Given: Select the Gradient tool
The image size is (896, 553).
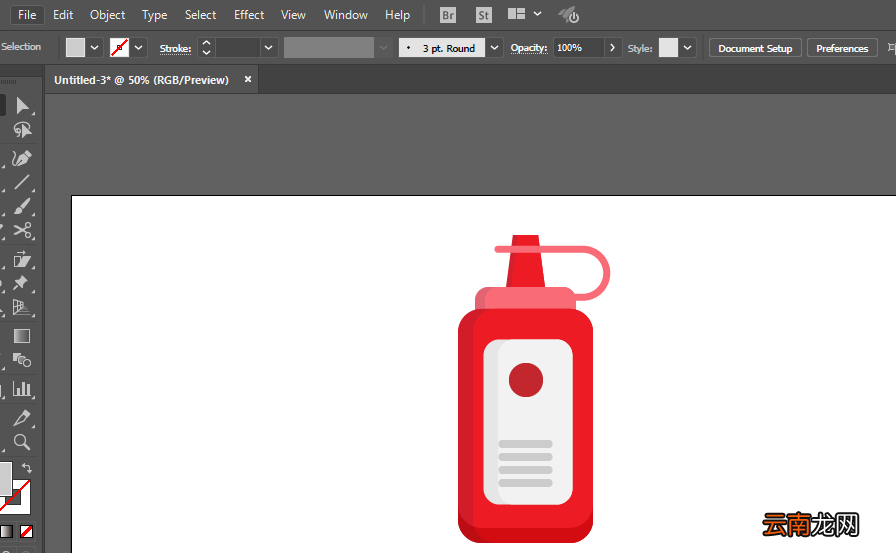Looking at the screenshot, I should coord(22,336).
